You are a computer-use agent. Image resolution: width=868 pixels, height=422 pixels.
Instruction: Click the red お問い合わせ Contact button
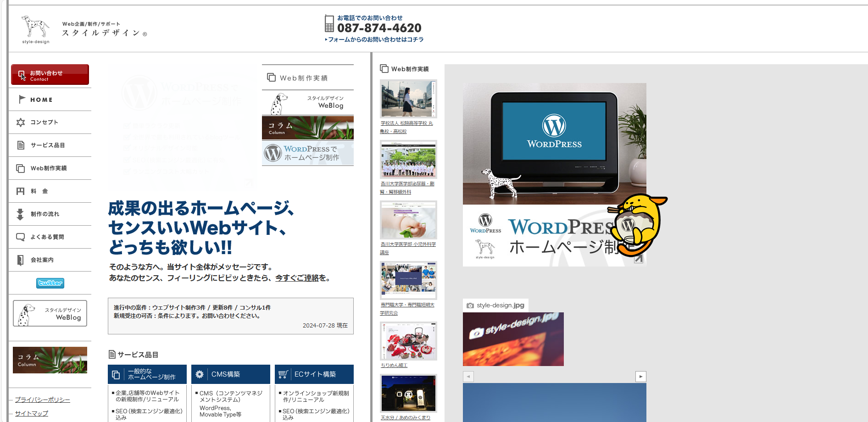pyautogui.click(x=50, y=75)
